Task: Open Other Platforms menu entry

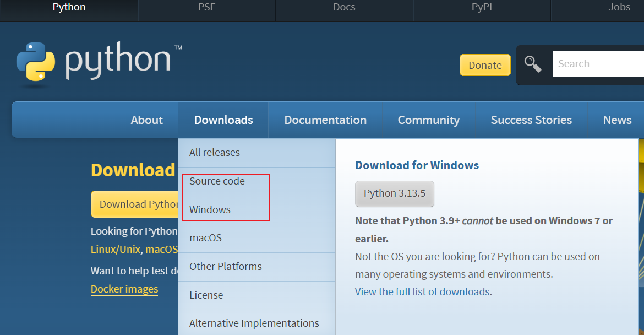Action: click(225, 267)
